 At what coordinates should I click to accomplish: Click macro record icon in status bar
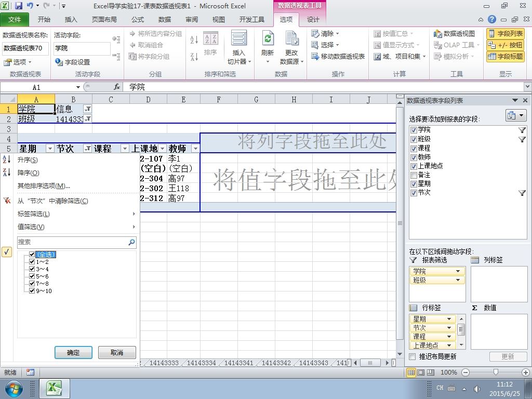pyautogui.click(x=30, y=372)
